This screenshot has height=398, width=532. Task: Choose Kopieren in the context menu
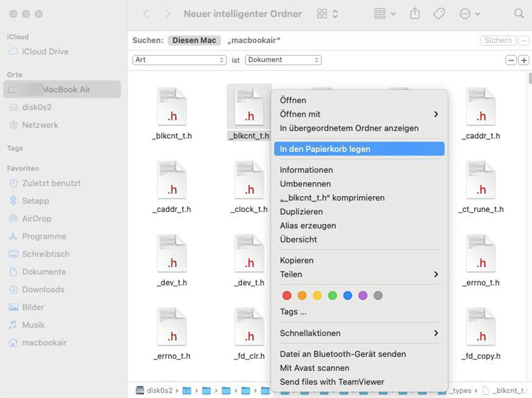(x=359, y=260)
